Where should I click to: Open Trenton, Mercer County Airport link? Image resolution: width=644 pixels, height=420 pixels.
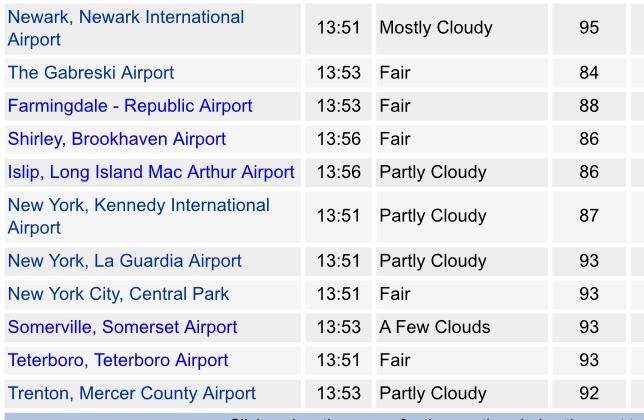tap(132, 393)
